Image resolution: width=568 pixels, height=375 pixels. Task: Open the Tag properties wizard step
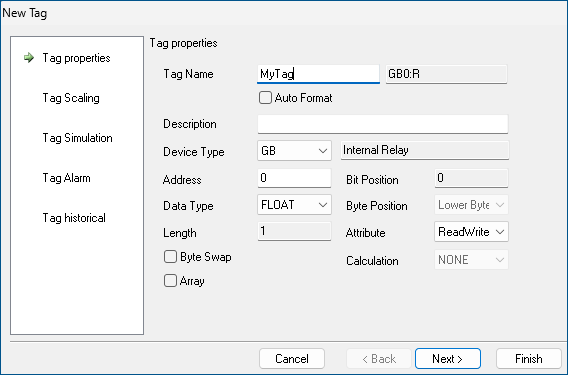coord(76,58)
